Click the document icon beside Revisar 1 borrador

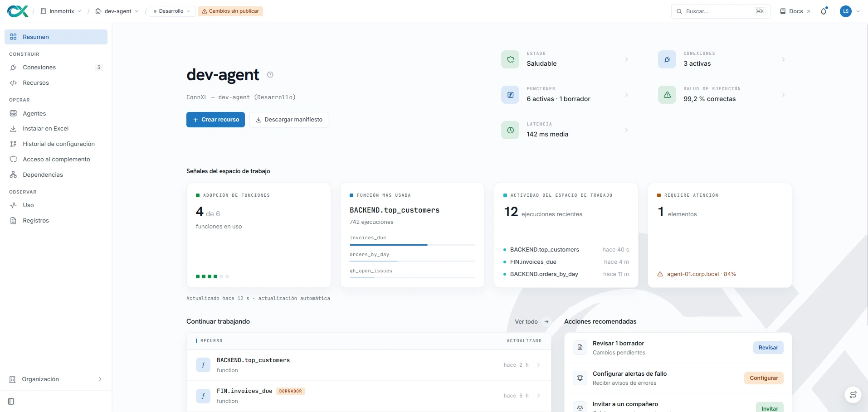click(x=580, y=348)
